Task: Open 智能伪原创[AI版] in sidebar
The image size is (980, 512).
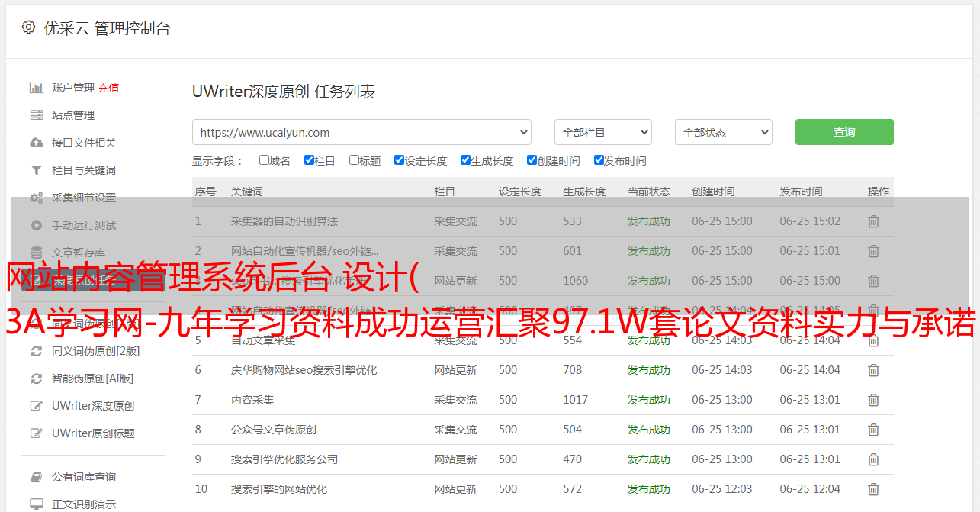Action: (x=92, y=378)
